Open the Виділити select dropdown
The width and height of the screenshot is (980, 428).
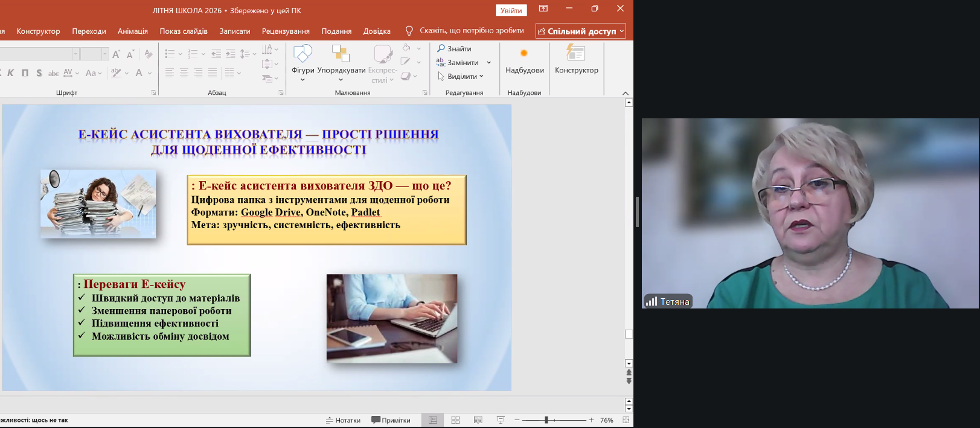[x=460, y=77]
